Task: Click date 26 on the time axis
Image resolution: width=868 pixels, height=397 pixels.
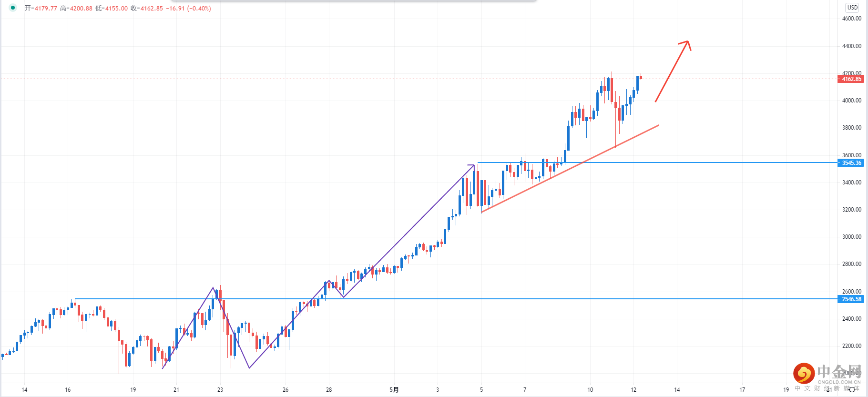Action: click(x=285, y=390)
